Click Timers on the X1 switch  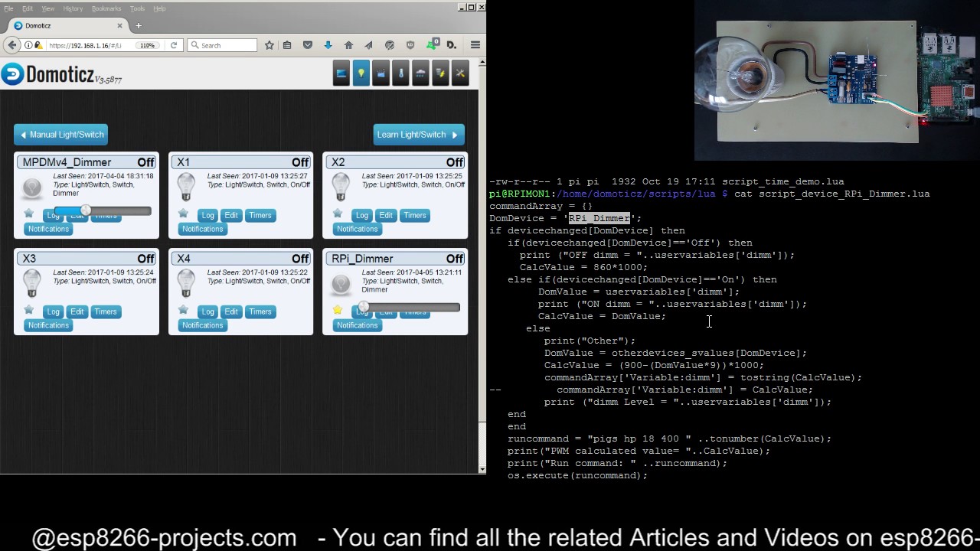260,215
